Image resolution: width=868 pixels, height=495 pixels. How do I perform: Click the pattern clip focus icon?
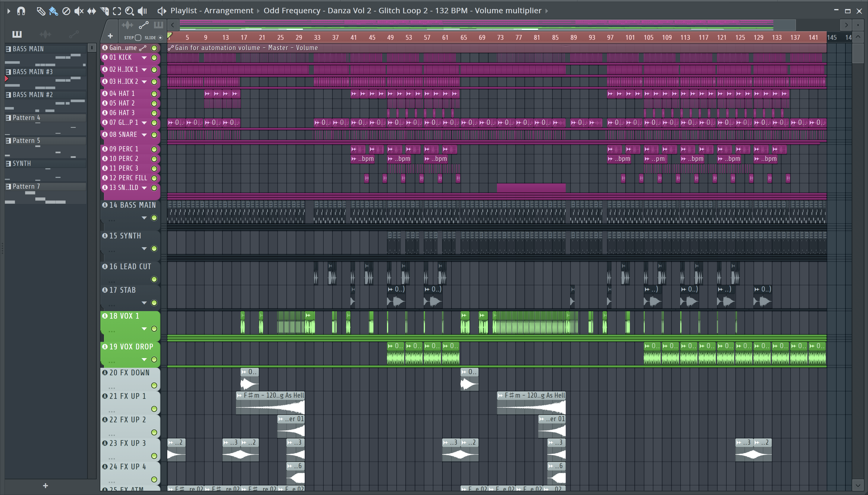(158, 25)
